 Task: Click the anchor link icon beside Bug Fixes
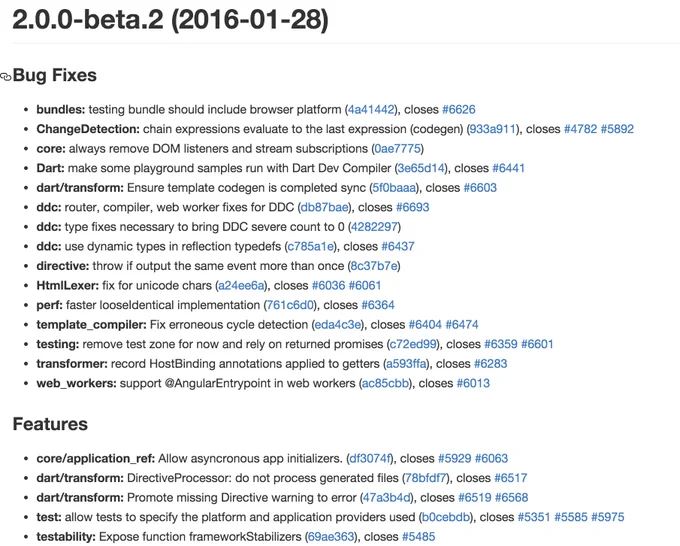(6, 77)
